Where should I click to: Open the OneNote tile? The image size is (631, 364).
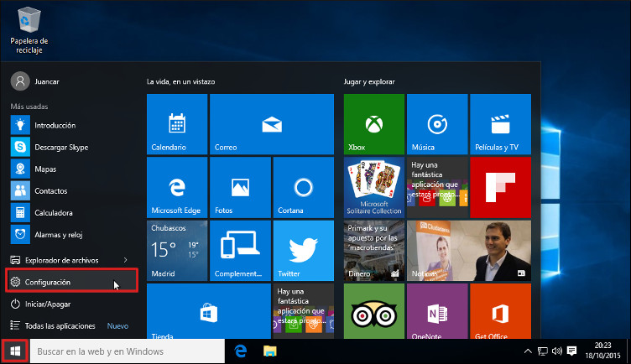[437, 311]
